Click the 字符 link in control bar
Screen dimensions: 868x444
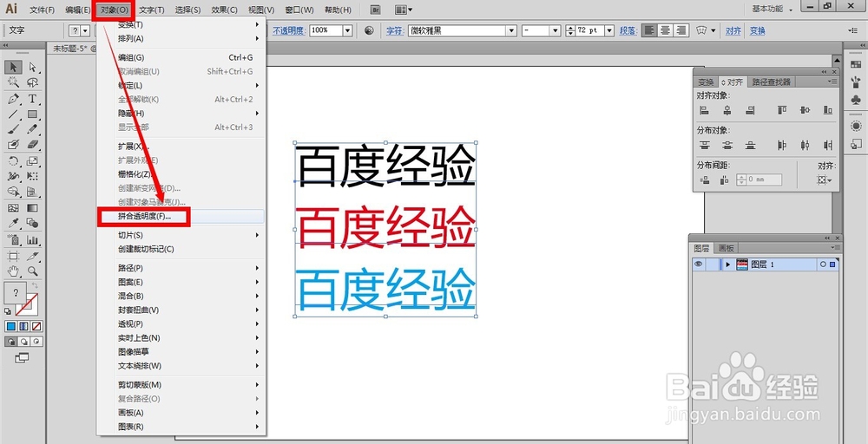click(x=393, y=31)
